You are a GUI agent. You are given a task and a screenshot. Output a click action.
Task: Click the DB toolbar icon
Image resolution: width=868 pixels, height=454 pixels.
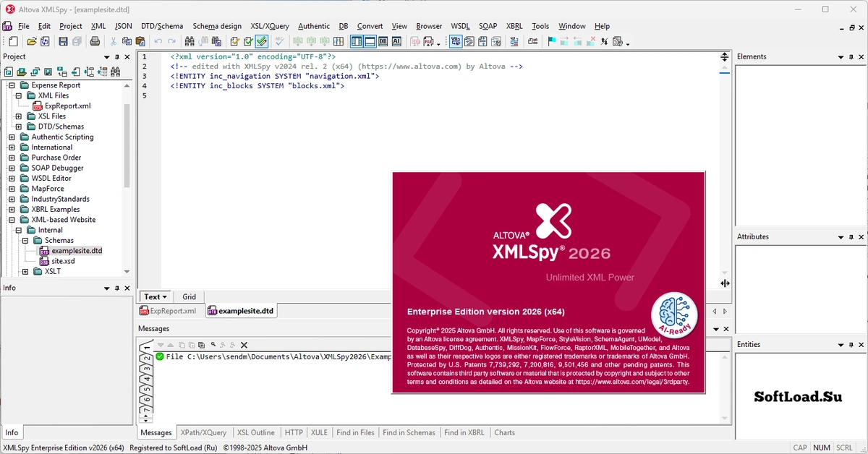point(383,42)
